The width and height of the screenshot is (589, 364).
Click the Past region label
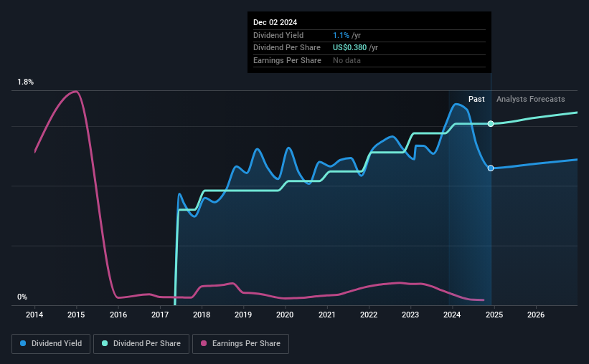click(x=476, y=99)
